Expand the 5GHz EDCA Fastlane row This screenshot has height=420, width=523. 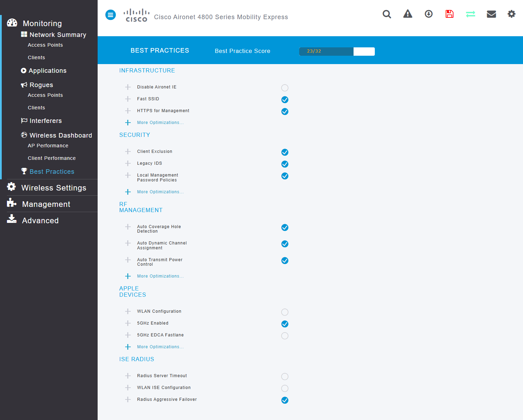128,335
